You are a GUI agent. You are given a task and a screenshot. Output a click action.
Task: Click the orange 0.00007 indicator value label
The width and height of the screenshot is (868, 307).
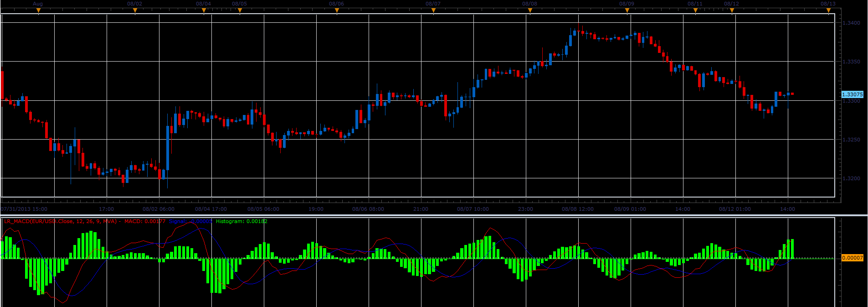point(852,258)
